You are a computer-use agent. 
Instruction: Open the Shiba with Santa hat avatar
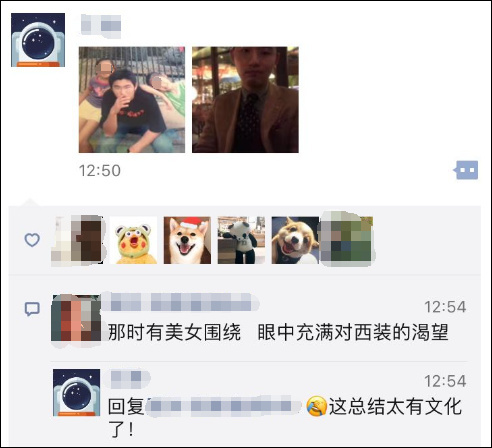click(187, 240)
